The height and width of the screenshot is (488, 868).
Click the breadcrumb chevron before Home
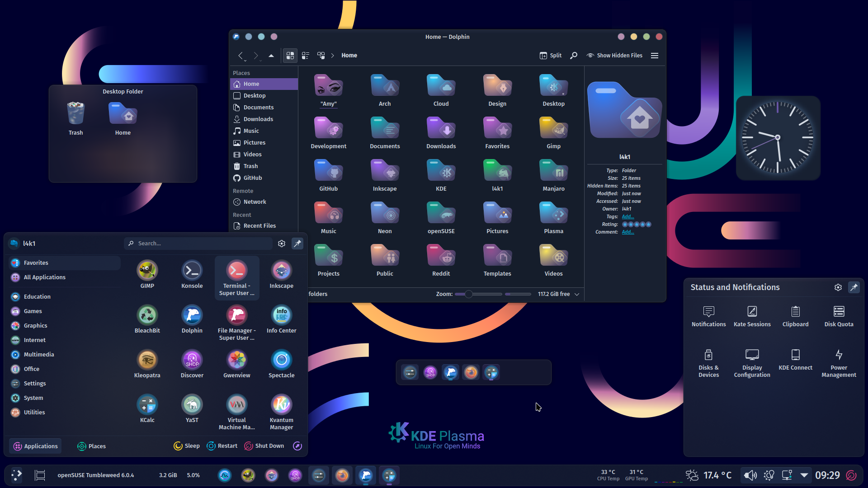(x=332, y=56)
